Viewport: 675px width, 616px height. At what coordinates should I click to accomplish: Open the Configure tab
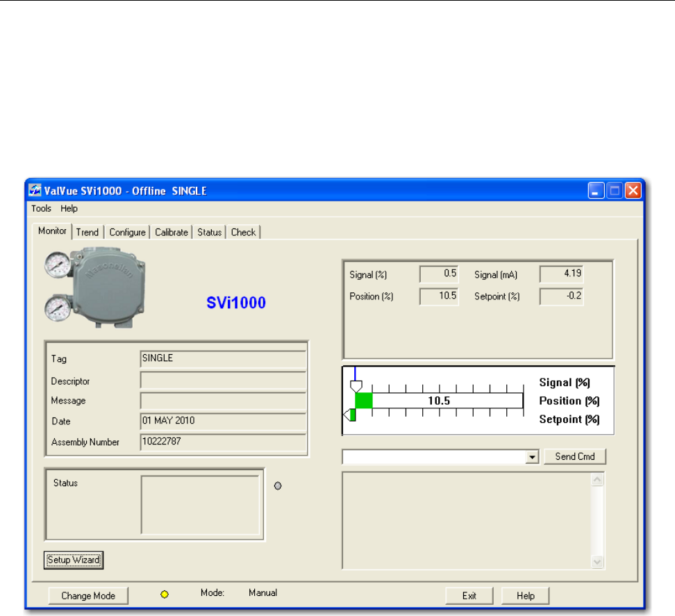coord(127,232)
